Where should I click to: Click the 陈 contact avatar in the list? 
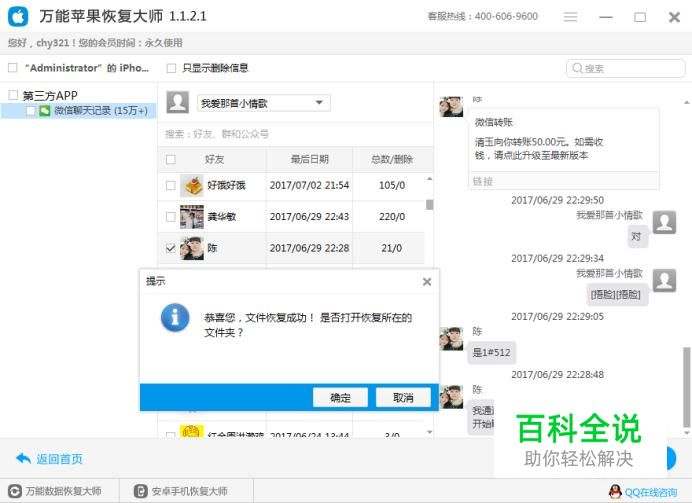192,248
